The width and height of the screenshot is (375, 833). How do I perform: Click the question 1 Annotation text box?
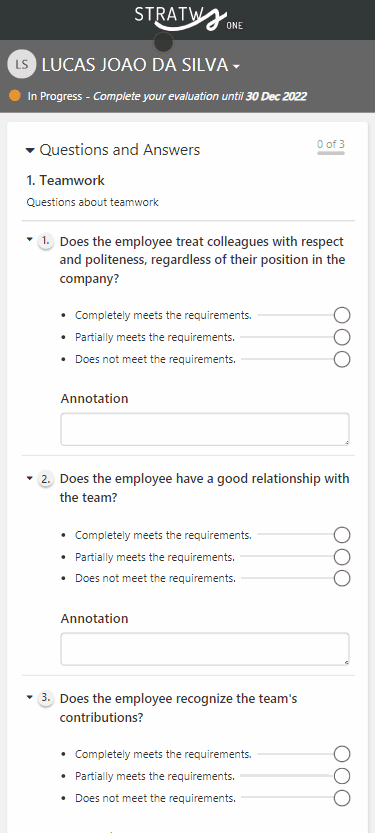click(x=205, y=429)
